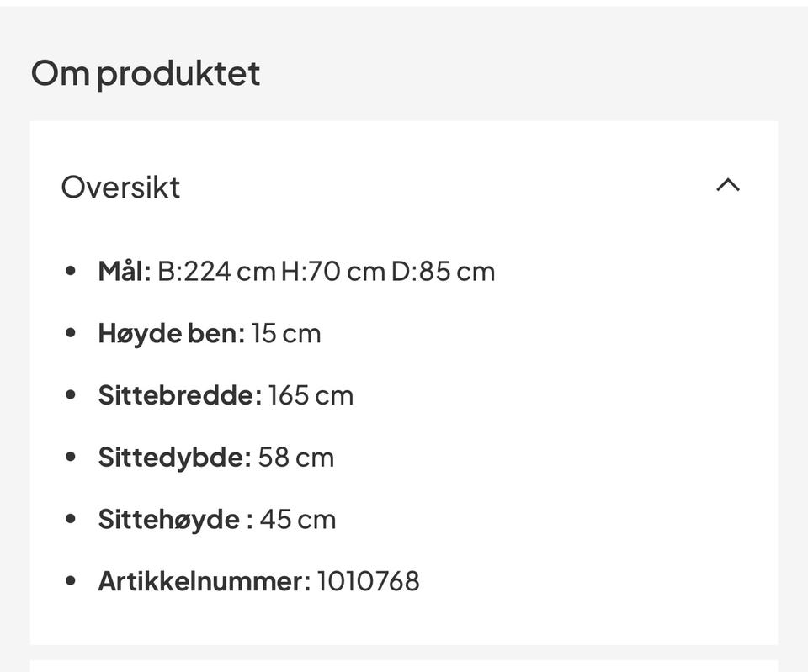Screen dimensions: 808x672
Task: Click the Høyde ben bullet item
Action: pos(210,332)
